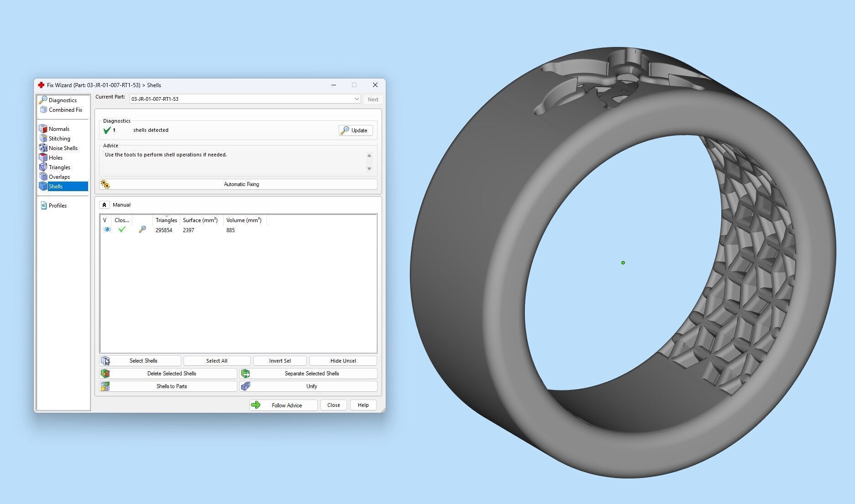Open the Holes fixing step

(x=56, y=158)
